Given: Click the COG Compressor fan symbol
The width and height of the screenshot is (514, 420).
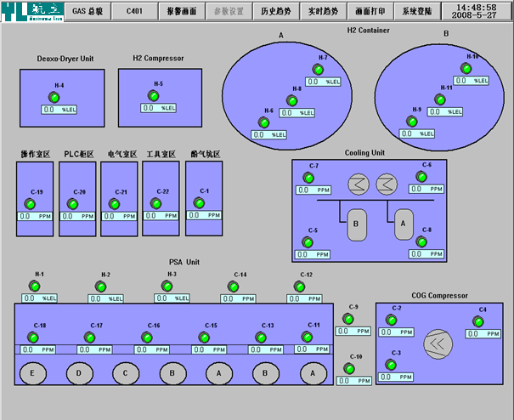Looking at the screenshot, I should 439,343.
